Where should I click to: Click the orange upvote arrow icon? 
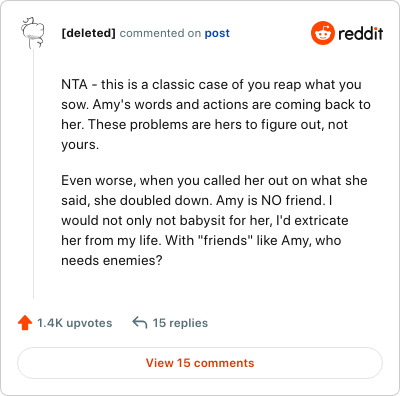click(25, 323)
